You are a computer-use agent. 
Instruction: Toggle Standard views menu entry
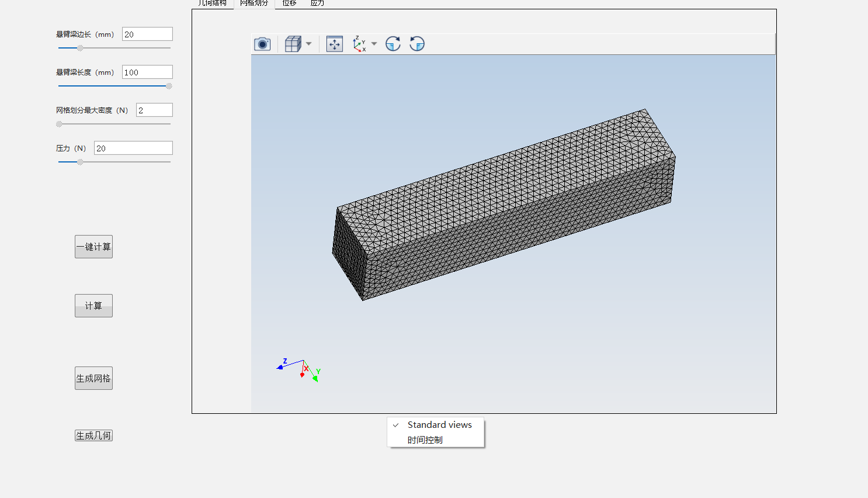point(436,425)
